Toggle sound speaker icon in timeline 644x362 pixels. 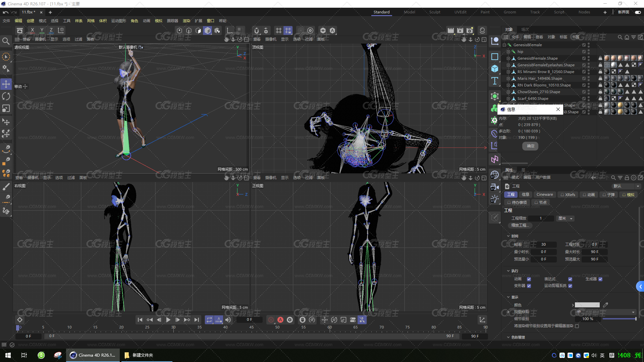228,320
